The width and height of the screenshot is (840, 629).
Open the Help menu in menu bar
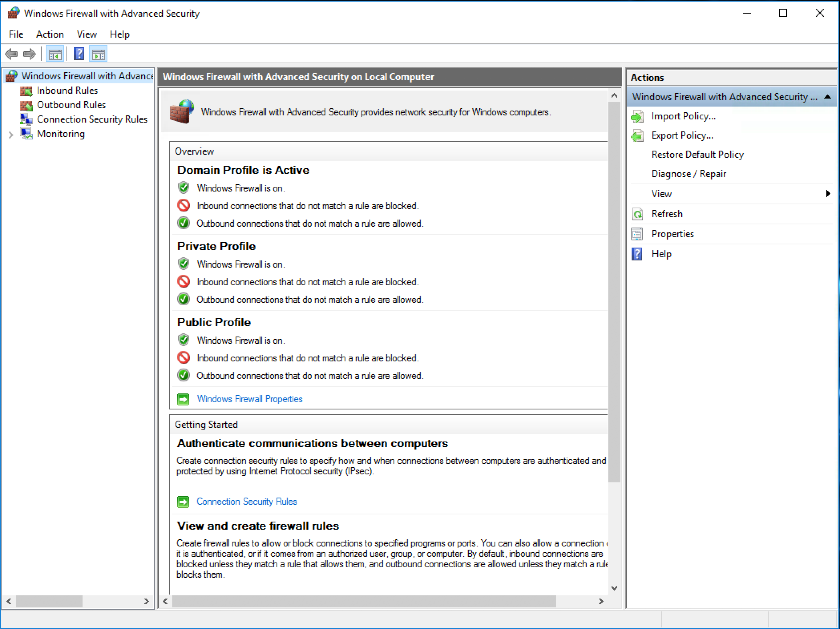click(119, 34)
